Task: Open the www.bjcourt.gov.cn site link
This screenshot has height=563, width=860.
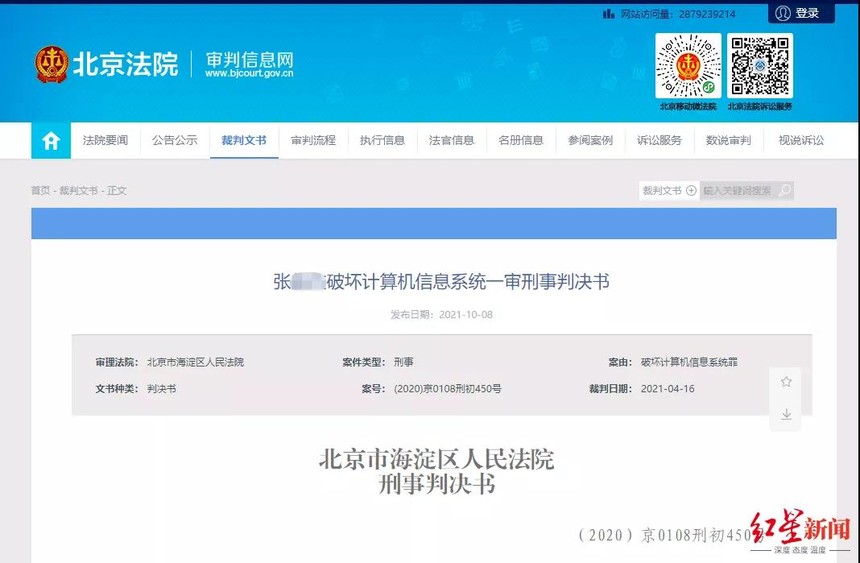Action: point(249,74)
